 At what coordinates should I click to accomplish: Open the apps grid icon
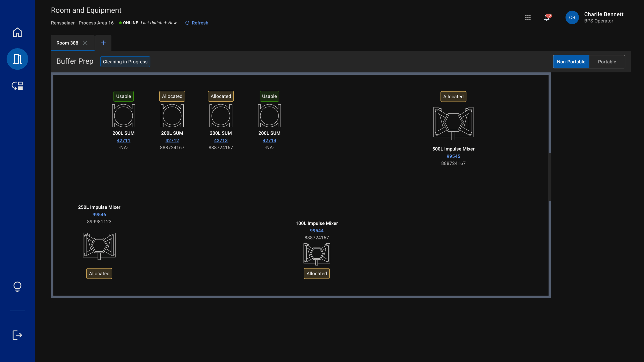pos(528,17)
